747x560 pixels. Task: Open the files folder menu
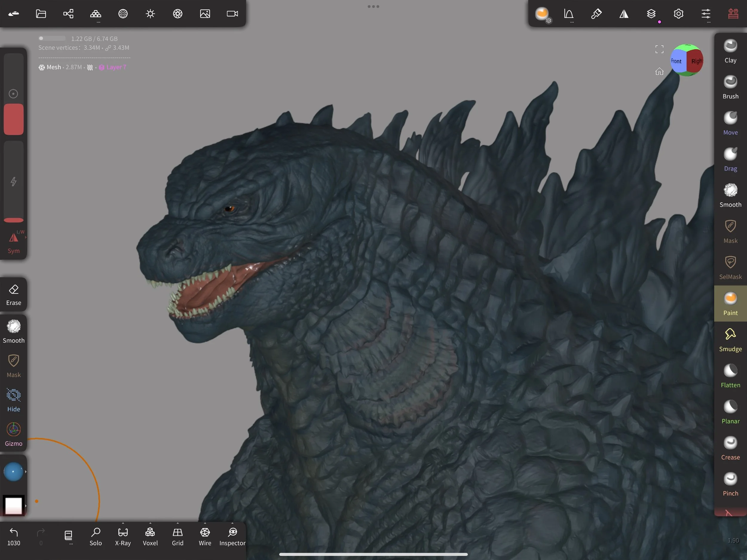click(41, 14)
